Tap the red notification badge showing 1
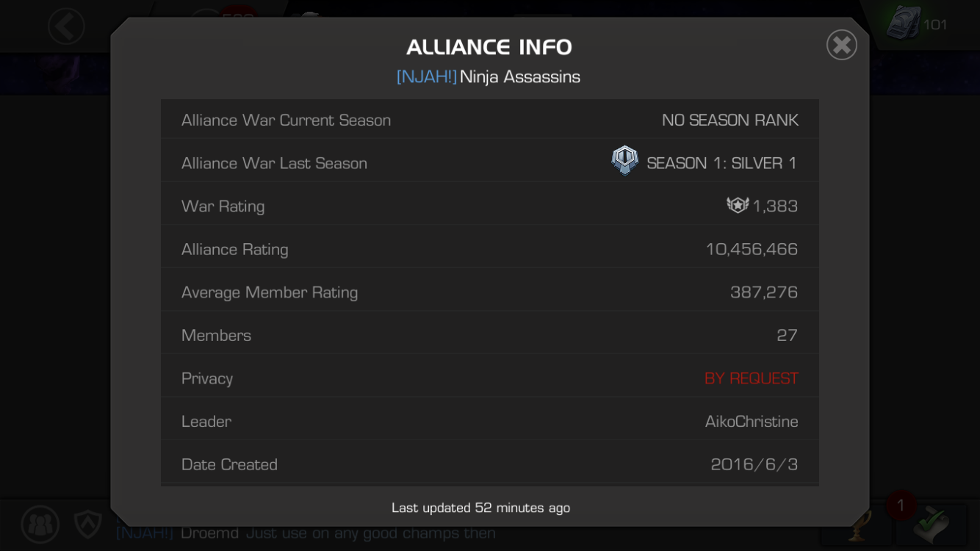Image resolution: width=980 pixels, height=551 pixels. coord(901,506)
